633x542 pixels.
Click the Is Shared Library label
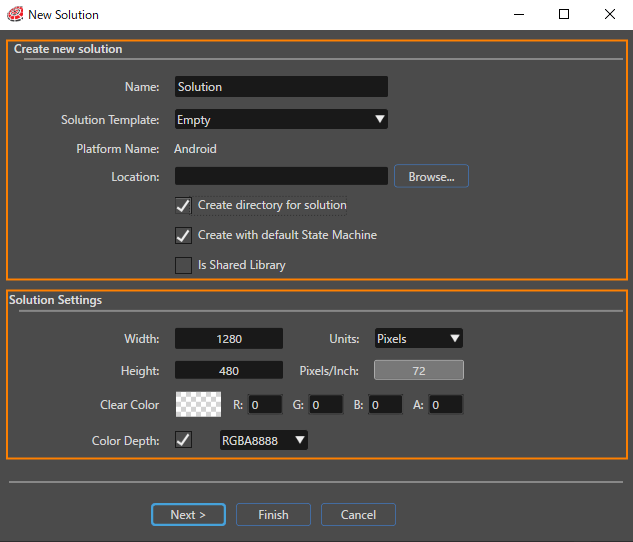(x=241, y=265)
